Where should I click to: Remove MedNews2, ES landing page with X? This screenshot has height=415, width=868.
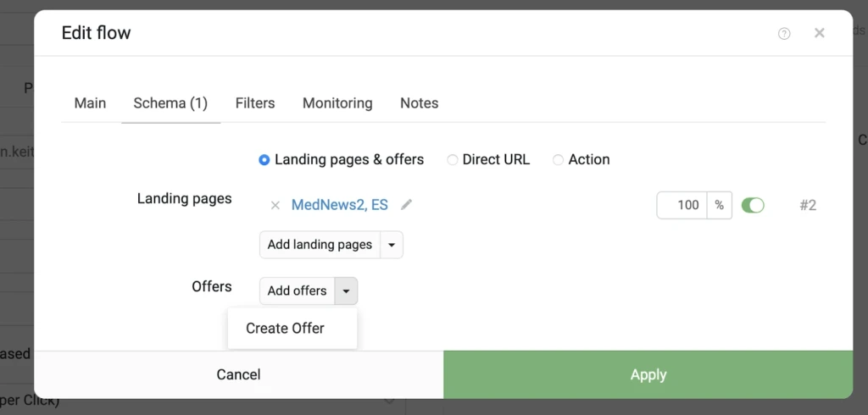click(x=275, y=205)
